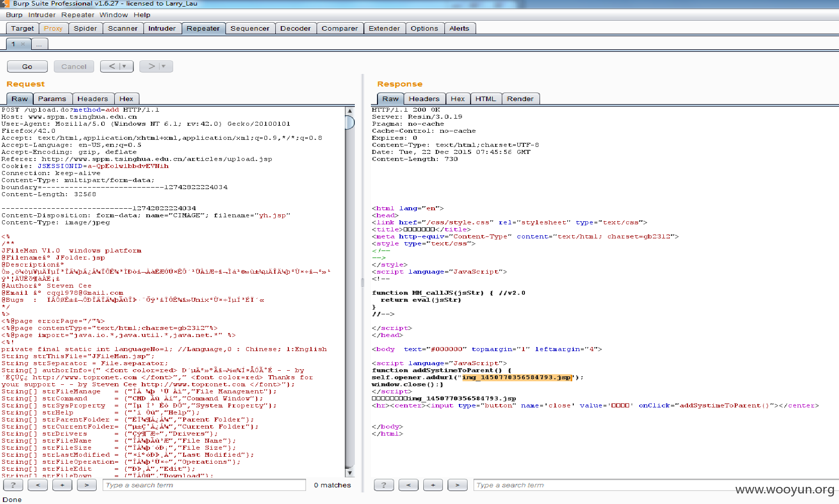Close Repeater tab 1 with the x
This screenshot has height=504, width=839.
click(x=23, y=44)
